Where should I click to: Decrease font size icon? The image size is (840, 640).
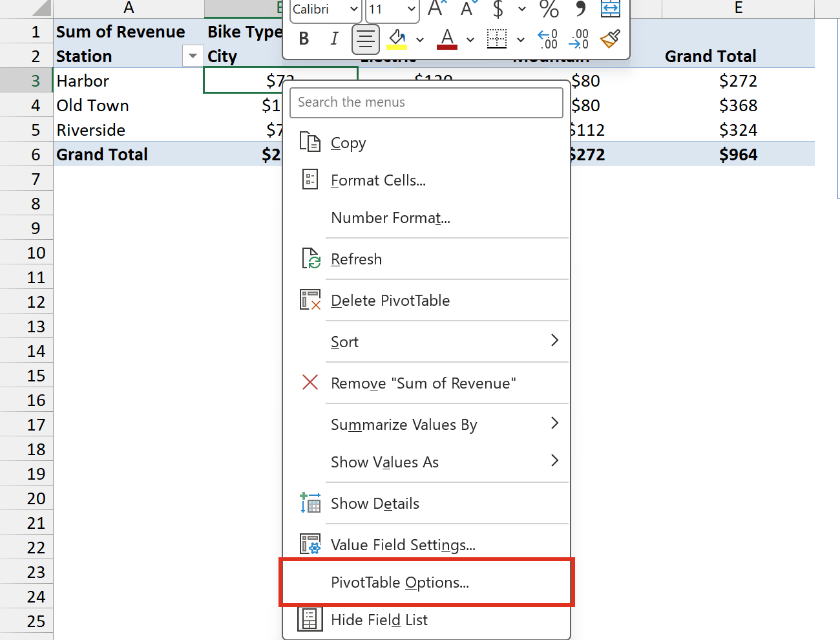tap(468, 9)
